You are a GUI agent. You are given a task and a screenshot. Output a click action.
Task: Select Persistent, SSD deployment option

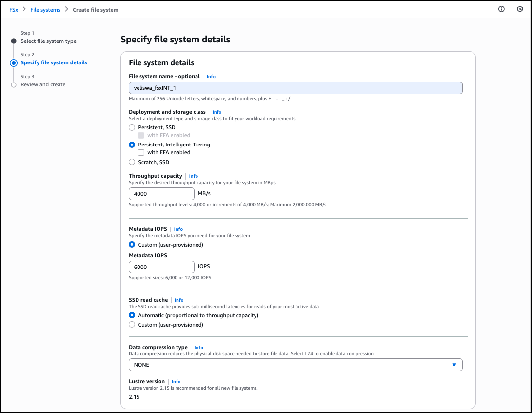(x=132, y=128)
